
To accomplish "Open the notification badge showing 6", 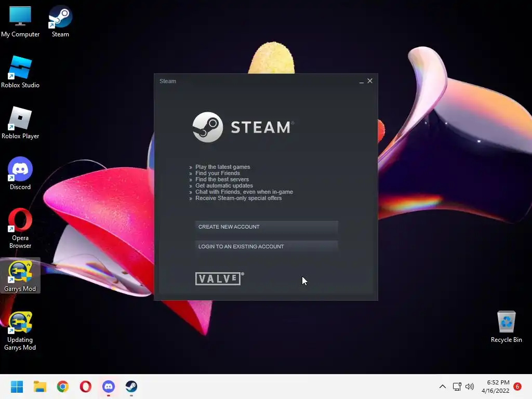I will pyautogui.click(x=517, y=387).
